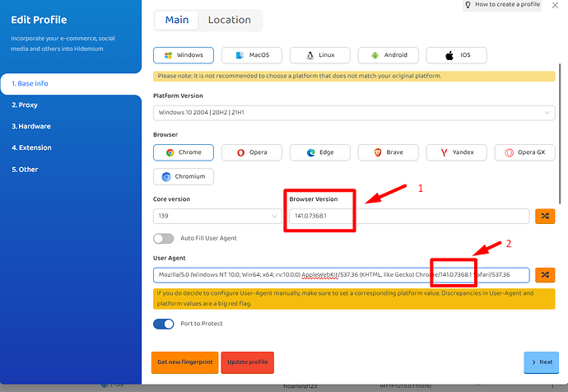Open the How to create a profile tip
This screenshot has height=392, width=568.
pos(503,5)
